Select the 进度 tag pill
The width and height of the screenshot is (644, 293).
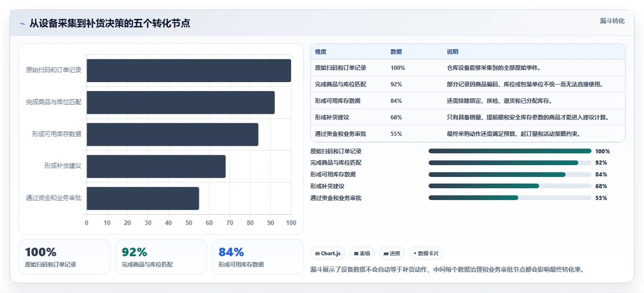pyautogui.click(x=392, y=253)
